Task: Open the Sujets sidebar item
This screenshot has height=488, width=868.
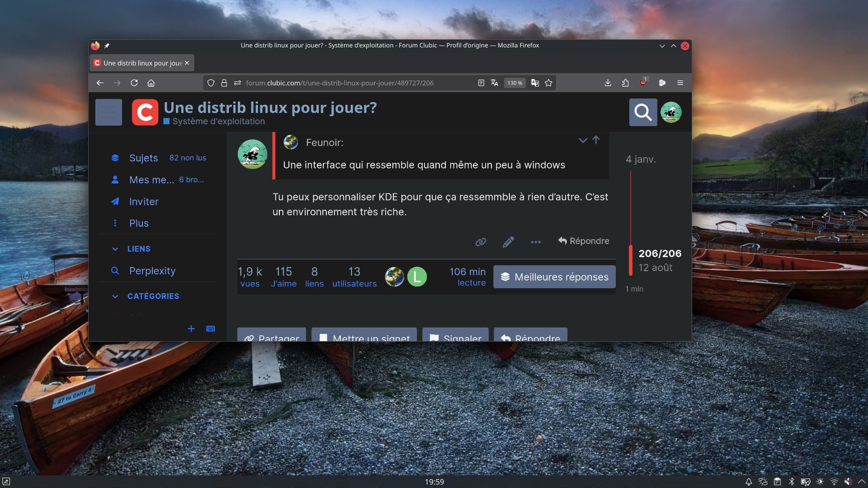Action: tap(143, 158)
